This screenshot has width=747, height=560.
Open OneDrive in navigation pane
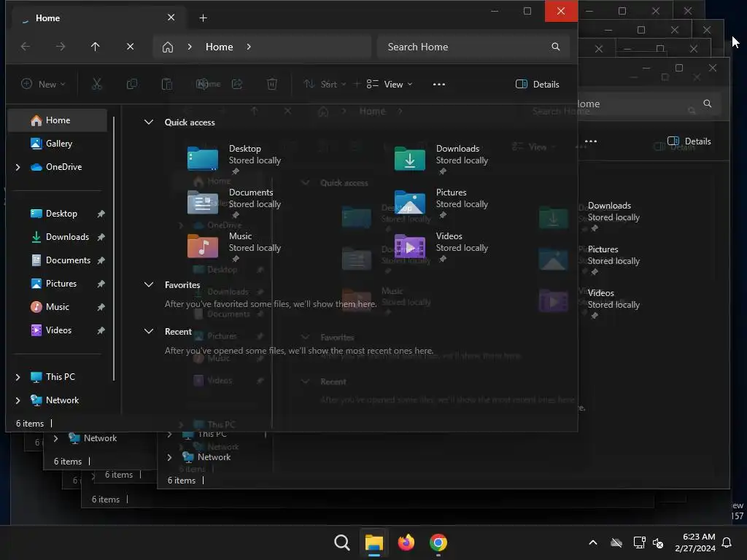[x=57, y=167]
